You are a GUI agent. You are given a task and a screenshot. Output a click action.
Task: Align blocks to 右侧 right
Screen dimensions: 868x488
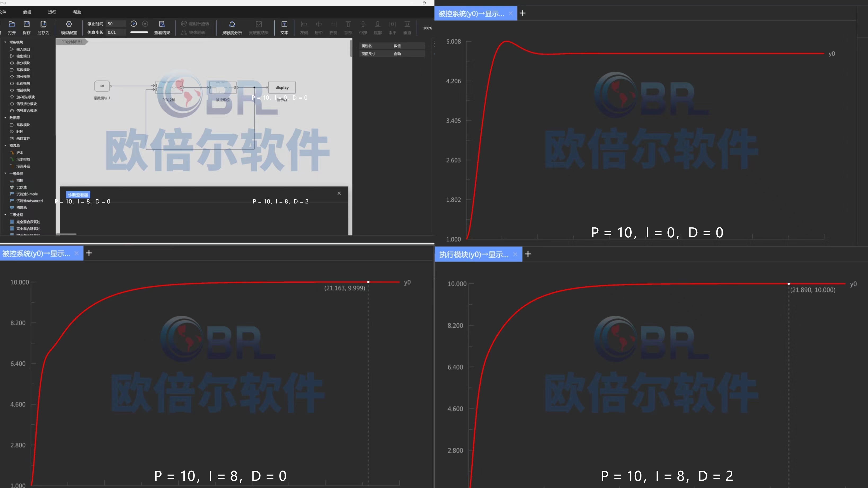click(333, 28)
